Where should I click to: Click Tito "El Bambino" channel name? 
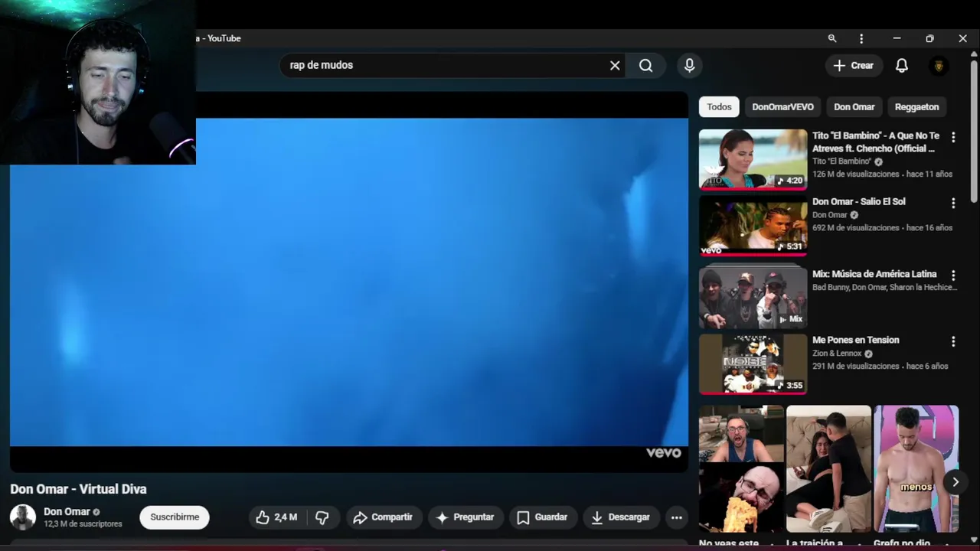841,161
